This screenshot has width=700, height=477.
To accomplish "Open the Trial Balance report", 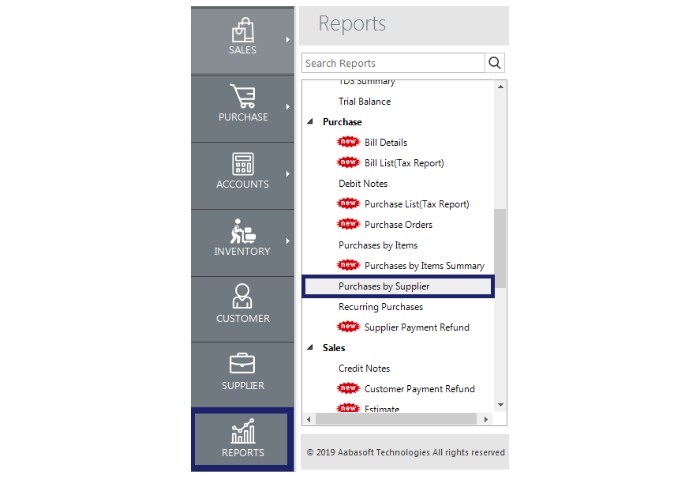I will tap(364, 102).
